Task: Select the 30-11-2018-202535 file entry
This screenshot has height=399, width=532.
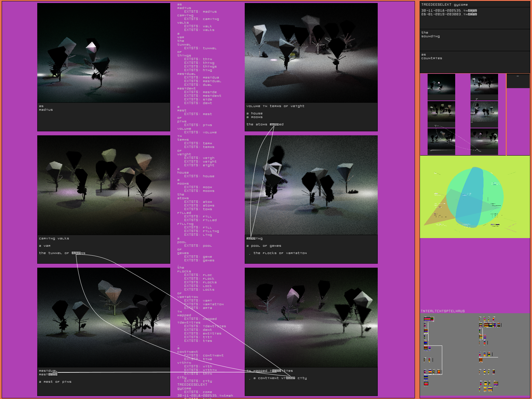Action: [x=449, y=11]
